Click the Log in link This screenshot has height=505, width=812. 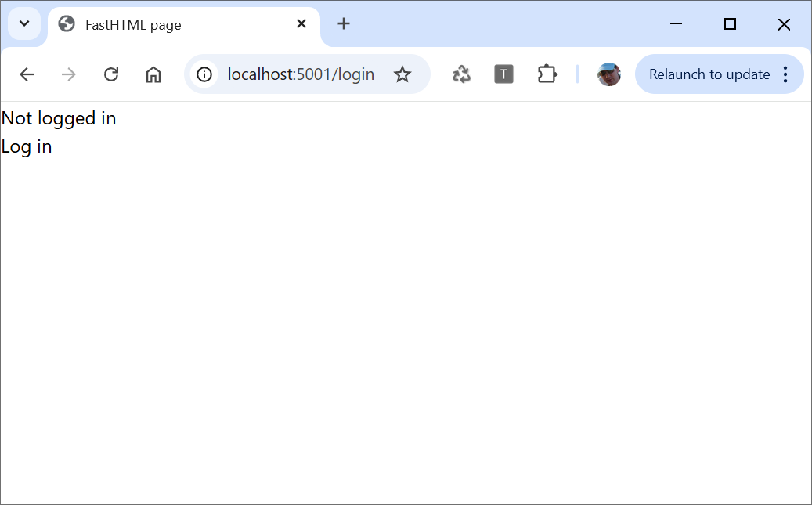tap(27, 146)
